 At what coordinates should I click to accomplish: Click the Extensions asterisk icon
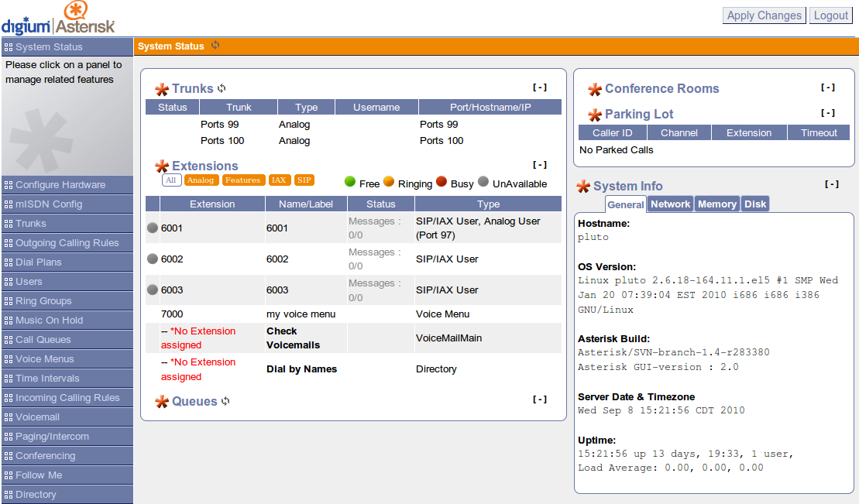click(162, 166)
